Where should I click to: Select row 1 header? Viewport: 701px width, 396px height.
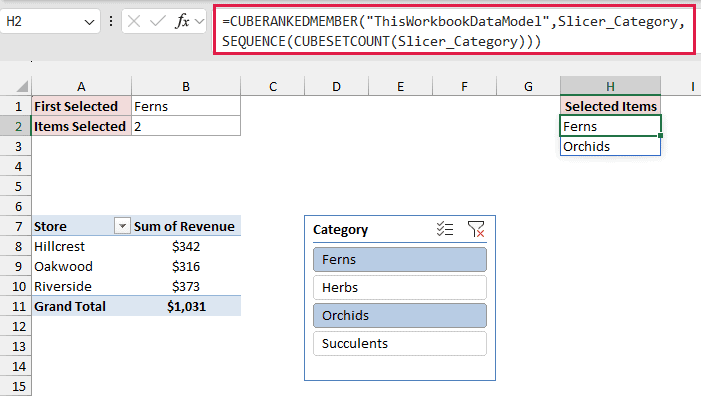[x=16, y=106]
